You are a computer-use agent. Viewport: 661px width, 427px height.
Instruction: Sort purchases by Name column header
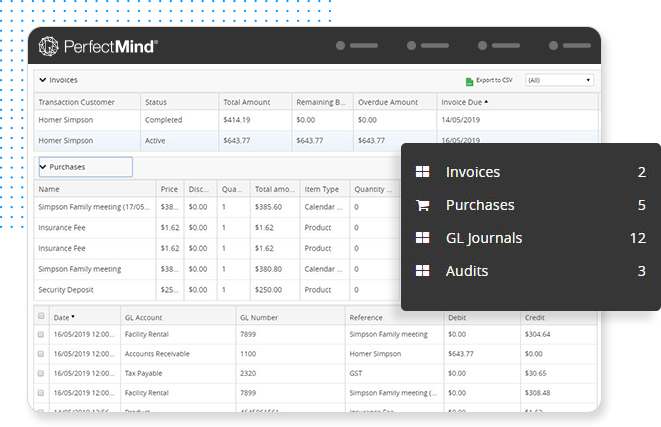(49, 189)
